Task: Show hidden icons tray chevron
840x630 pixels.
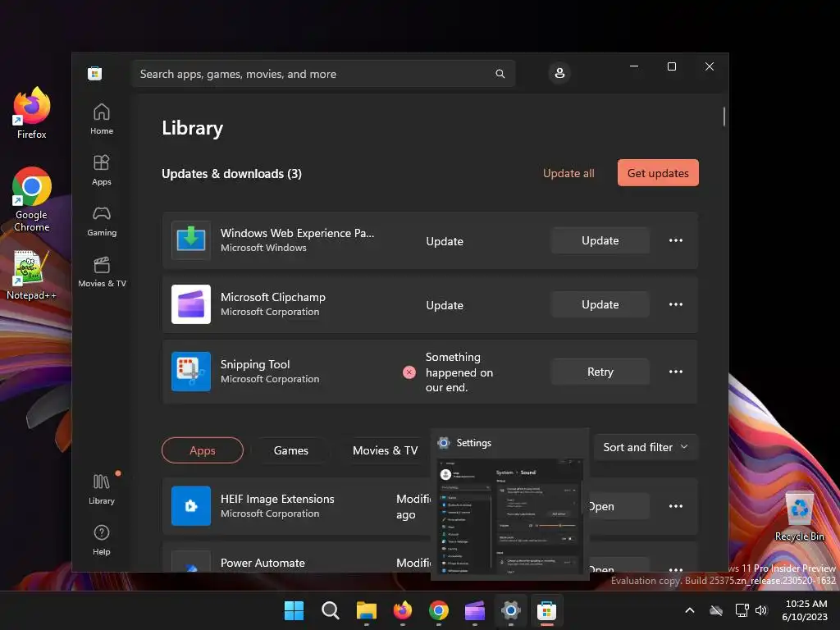Action: point(690,610)
